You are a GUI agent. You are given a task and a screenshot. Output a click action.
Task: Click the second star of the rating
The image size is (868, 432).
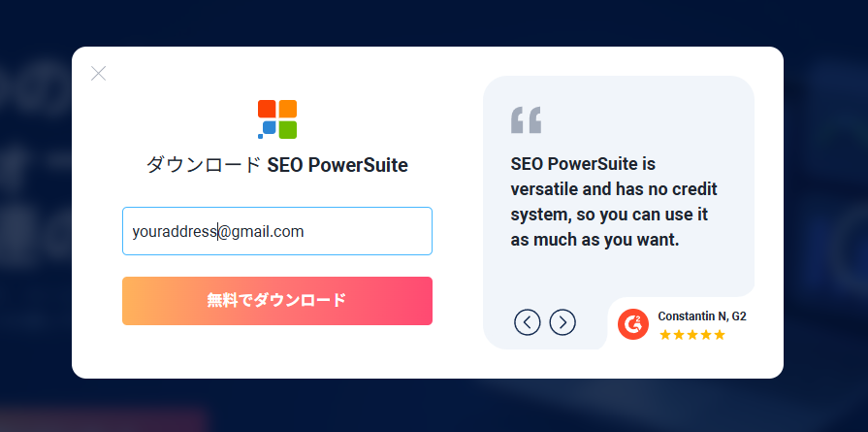coord(679,335)
